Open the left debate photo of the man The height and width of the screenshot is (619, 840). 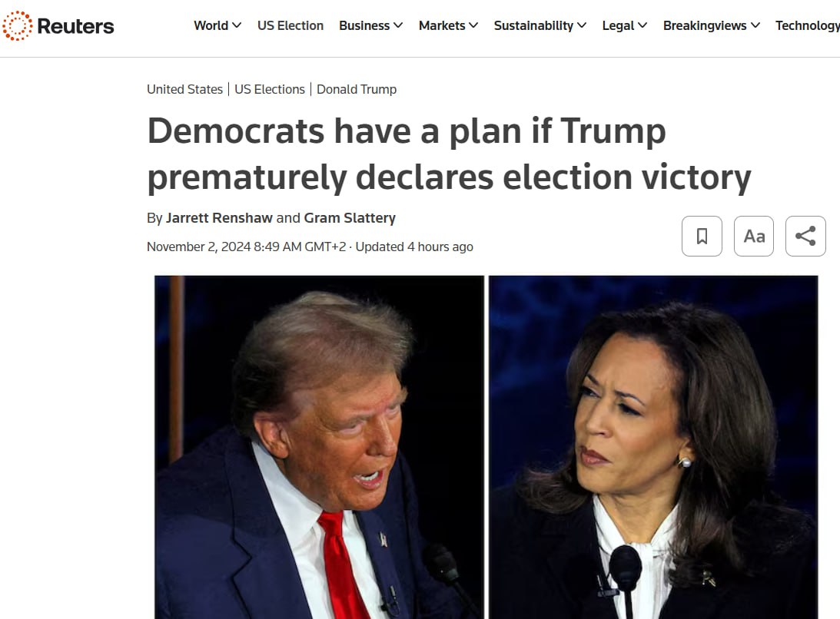320,447
